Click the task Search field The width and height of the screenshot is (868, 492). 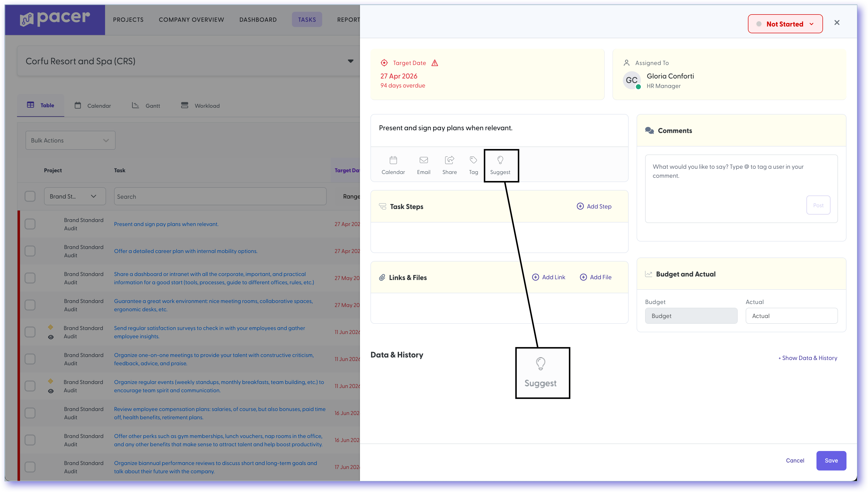pos(220,196)
